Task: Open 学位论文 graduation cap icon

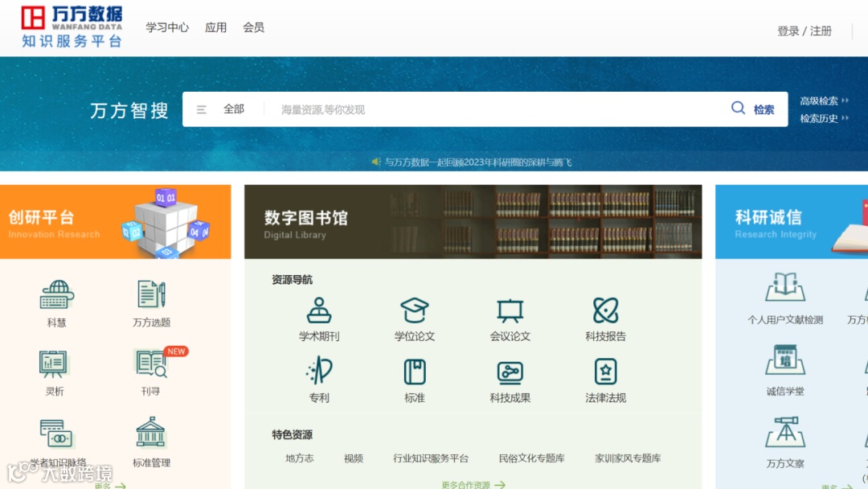Action: click(x=415, y=310)
